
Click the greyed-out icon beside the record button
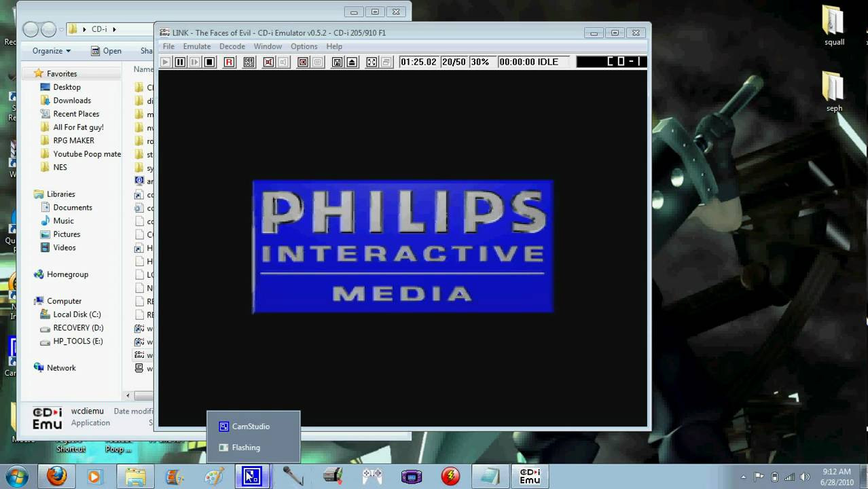[x=317, y=62]
